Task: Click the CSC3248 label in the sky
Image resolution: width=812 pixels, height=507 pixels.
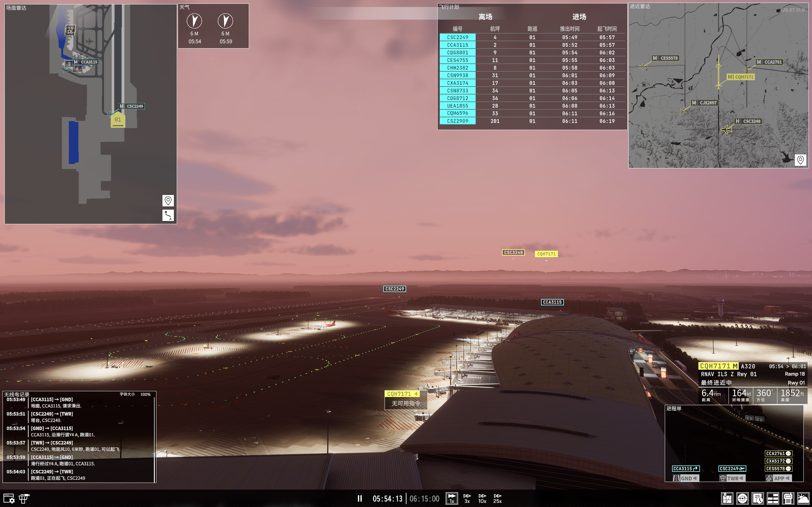Action: pyautogui.click(x=513, y=252)
